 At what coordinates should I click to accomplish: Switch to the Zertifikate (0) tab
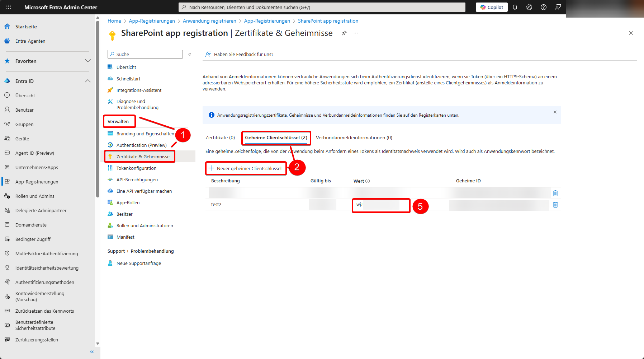tap(220, 137)
